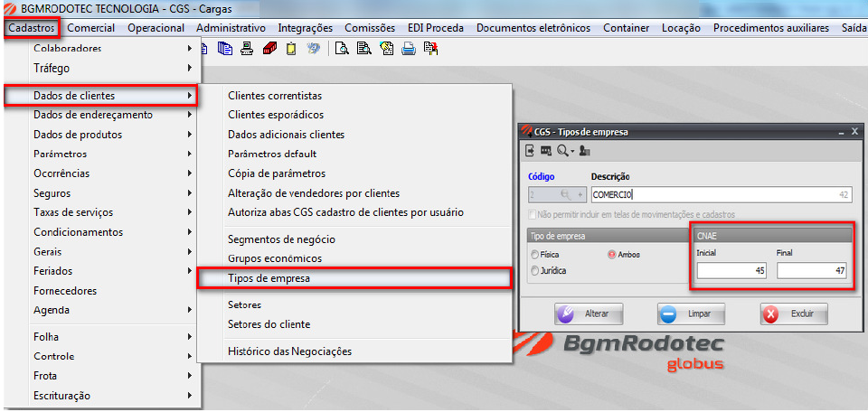Click the yellow clipboard toolbar icon
The image size is (868, 412).
tap(291, 49)
